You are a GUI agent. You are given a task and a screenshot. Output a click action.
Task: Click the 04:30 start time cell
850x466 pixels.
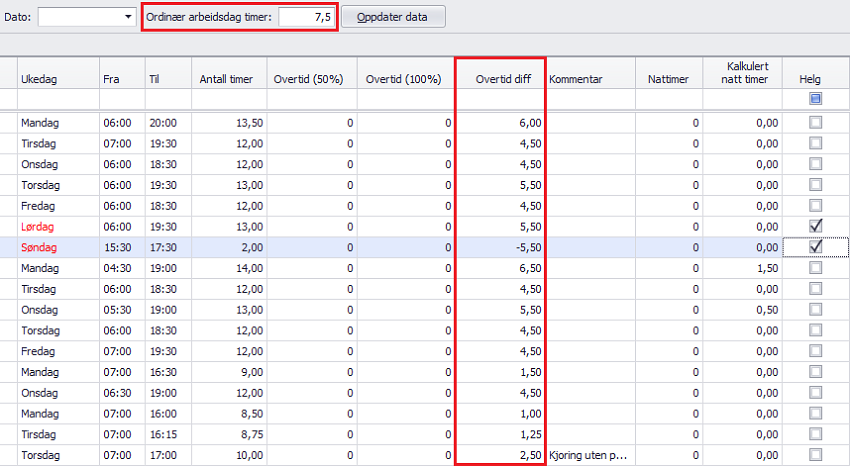tap(121, 268)
